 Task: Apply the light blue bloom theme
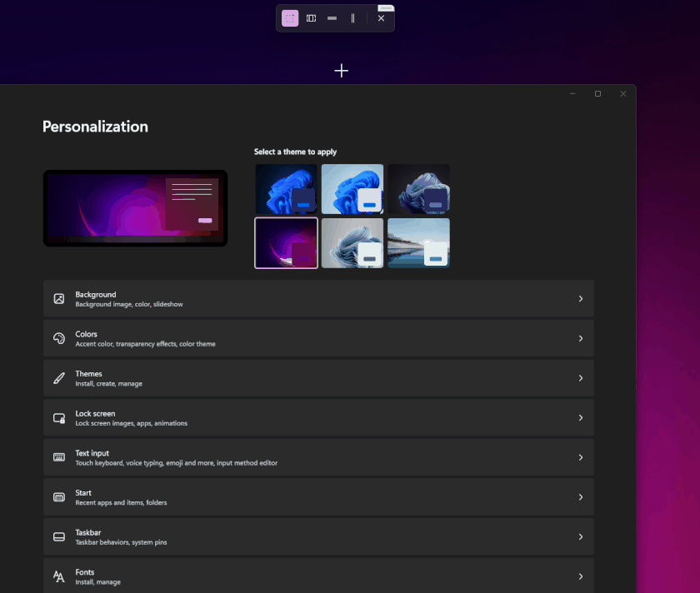click(352, 189)
